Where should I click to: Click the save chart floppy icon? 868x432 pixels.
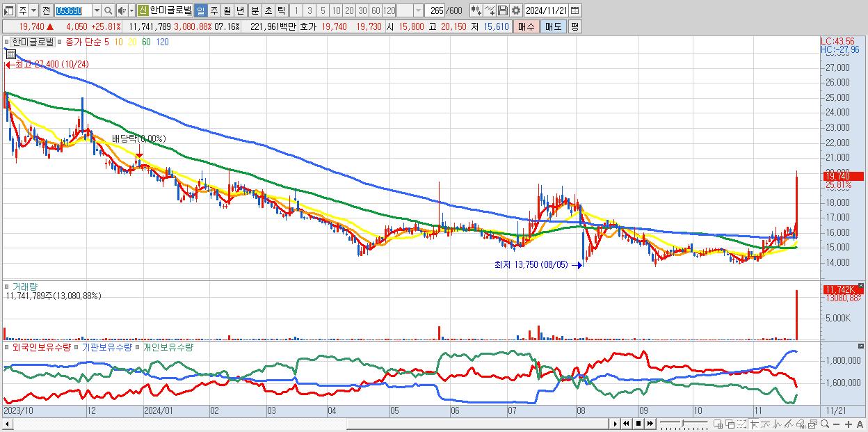(502, 10)
